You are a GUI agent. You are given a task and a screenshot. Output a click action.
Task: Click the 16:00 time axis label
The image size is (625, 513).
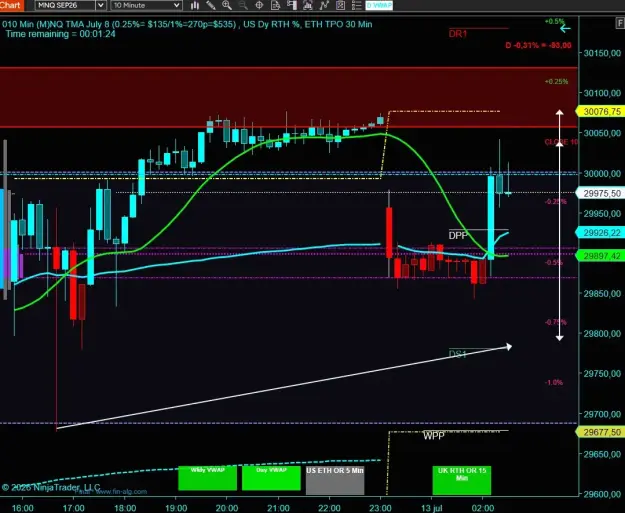tap(22, 508)
